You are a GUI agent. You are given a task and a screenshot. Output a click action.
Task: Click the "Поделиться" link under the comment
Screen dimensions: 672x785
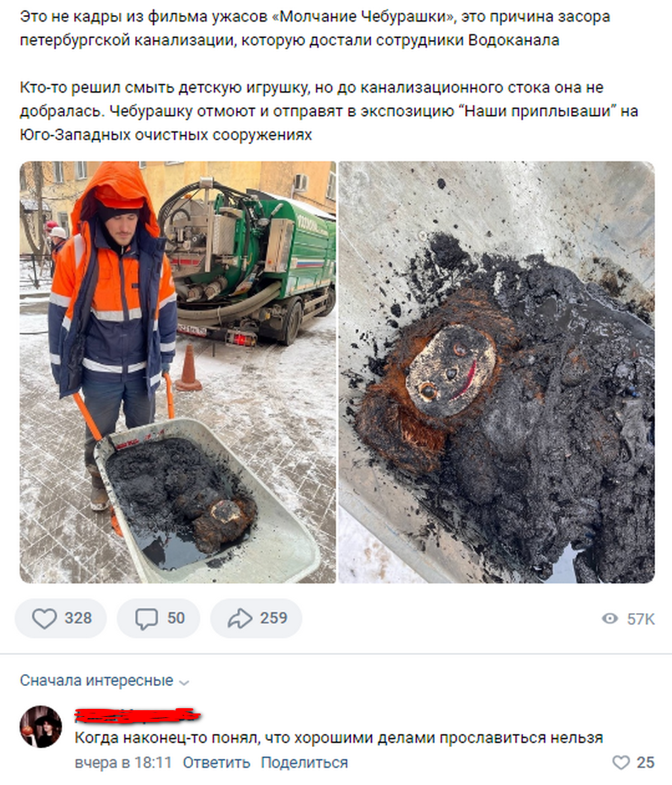pyautogui.click(x=304, y=763)
